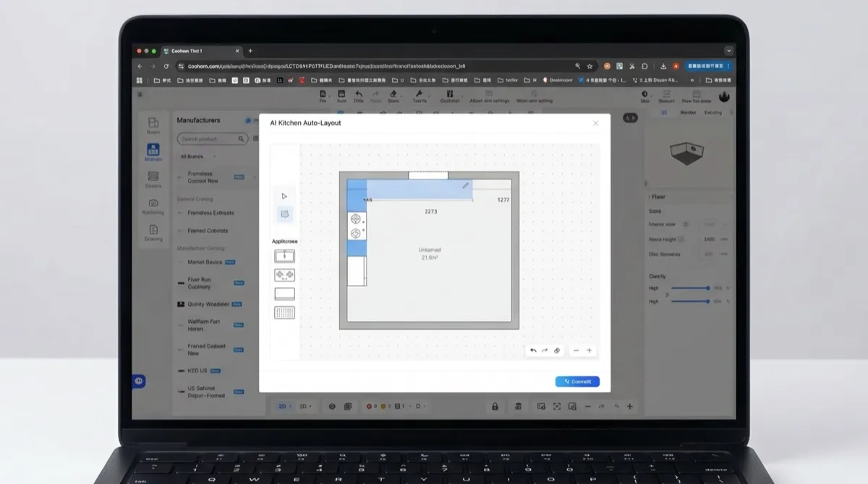
Task: Select the Coohom browser tab
Action: tap(188, 51)
